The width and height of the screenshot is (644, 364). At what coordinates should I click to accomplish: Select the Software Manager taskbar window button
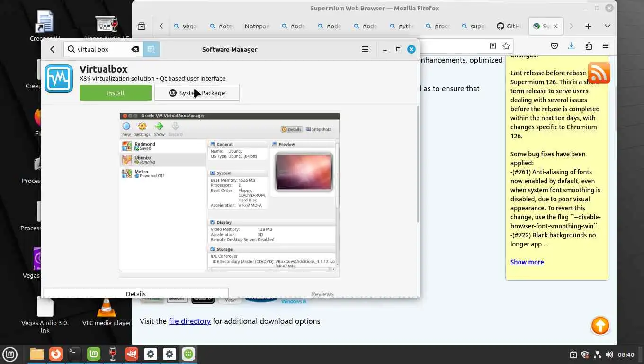pyautogui.click(x=188, y=354)
